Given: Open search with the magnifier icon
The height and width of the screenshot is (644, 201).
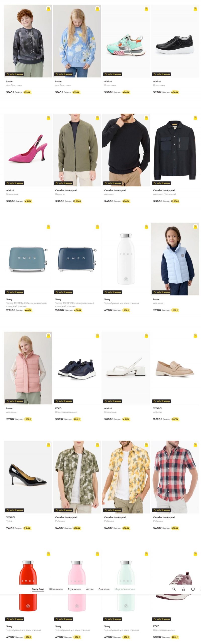Looking at the screenshot, I should point(174,589).
